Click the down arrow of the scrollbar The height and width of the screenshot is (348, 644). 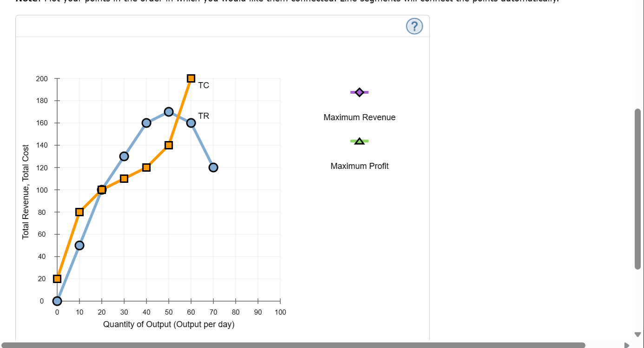638,334
